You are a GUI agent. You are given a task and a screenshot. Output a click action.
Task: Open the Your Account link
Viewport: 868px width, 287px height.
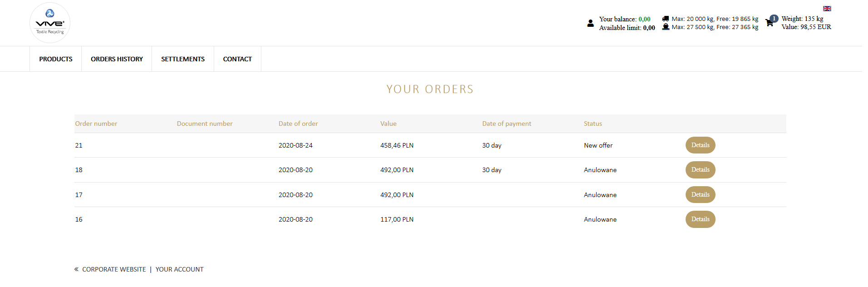coord(180,269)
